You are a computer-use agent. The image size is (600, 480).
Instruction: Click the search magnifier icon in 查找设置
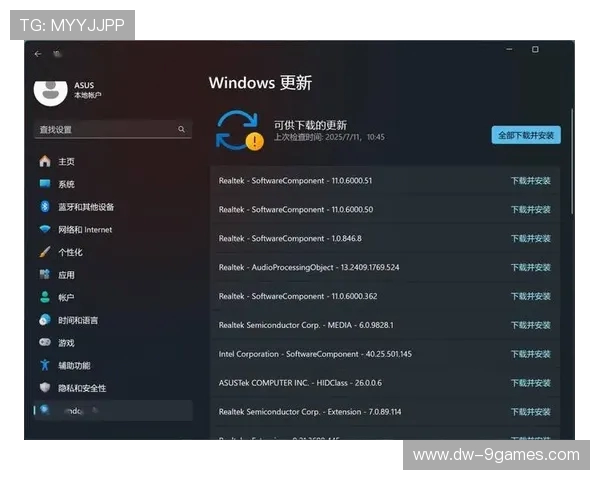coord(181,129)
